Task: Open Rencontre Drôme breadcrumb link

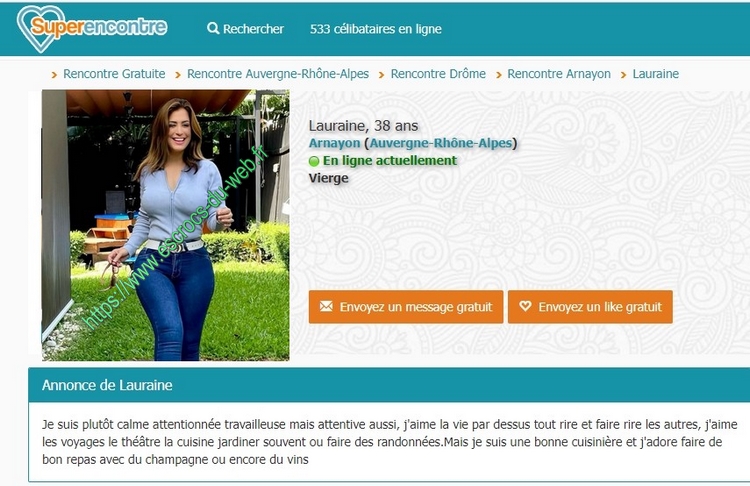Action: [438, 74]
